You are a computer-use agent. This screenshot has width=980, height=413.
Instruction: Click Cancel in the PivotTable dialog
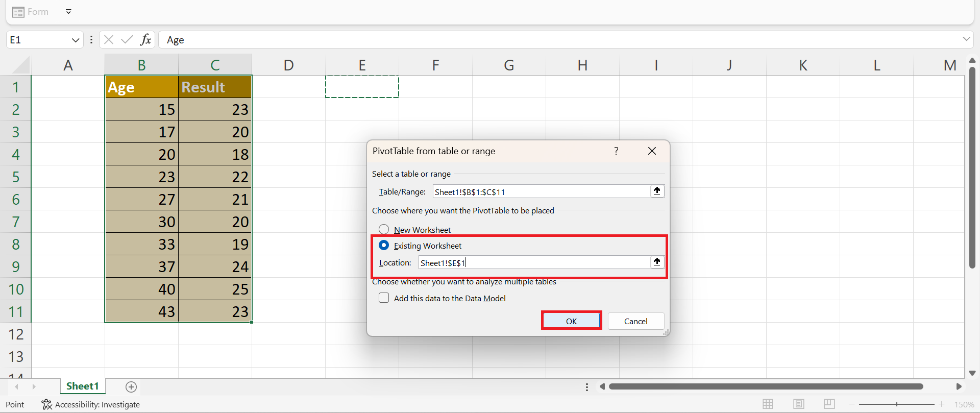[x=635, y=321]
